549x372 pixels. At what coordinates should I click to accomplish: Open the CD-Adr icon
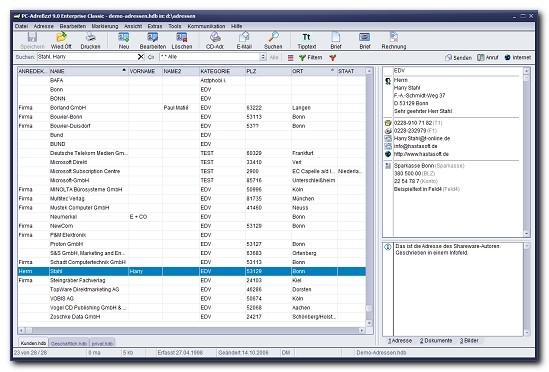(x=215, y=37)
